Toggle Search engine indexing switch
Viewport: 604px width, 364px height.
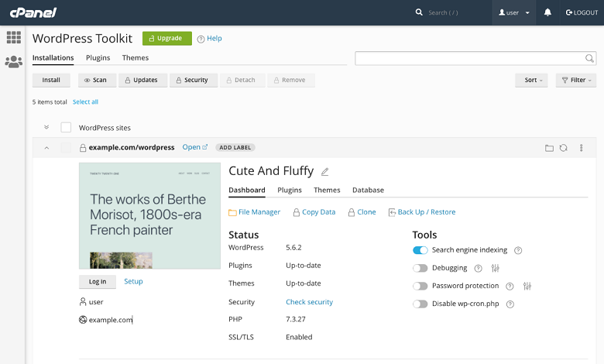[x=420, y=250]
